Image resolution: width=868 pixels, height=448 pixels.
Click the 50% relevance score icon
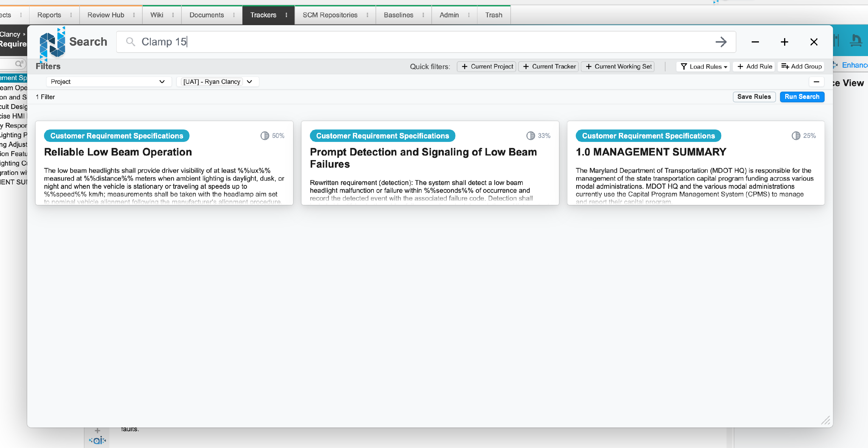(265, 136)
